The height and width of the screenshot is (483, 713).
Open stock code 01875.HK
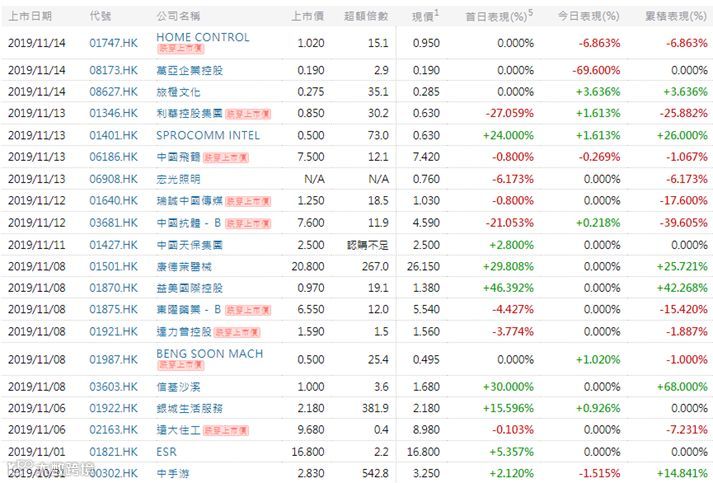(x=114, y=310)
